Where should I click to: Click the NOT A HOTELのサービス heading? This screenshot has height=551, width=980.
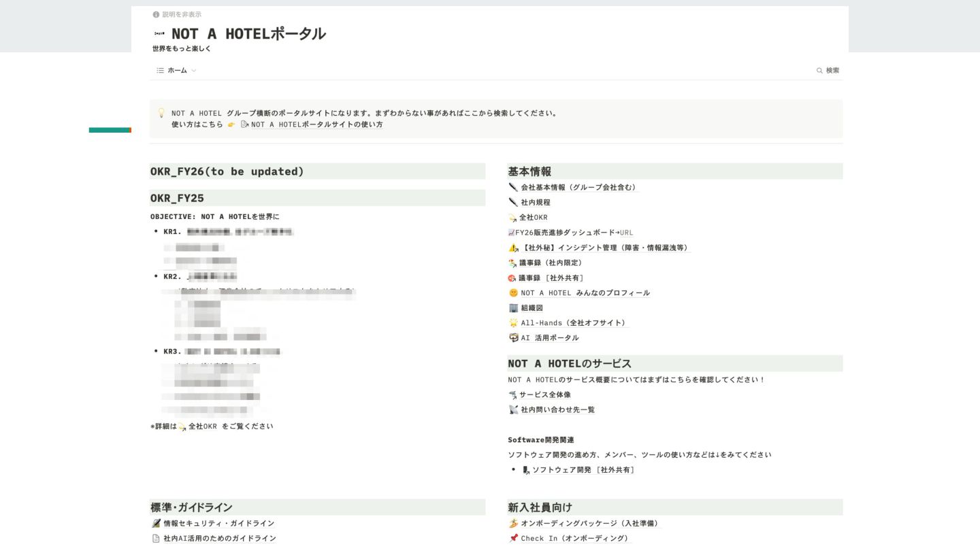tap(570, 363)
